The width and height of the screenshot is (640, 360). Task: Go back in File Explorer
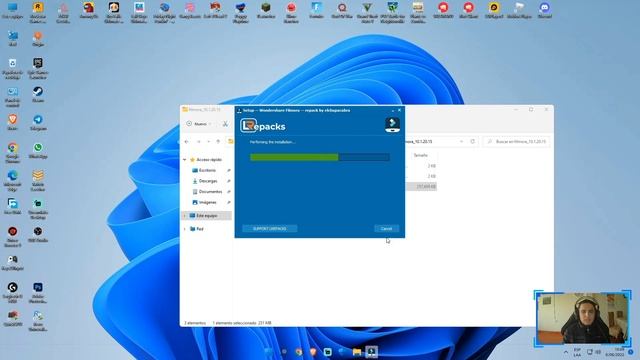(x=187, y=142)
